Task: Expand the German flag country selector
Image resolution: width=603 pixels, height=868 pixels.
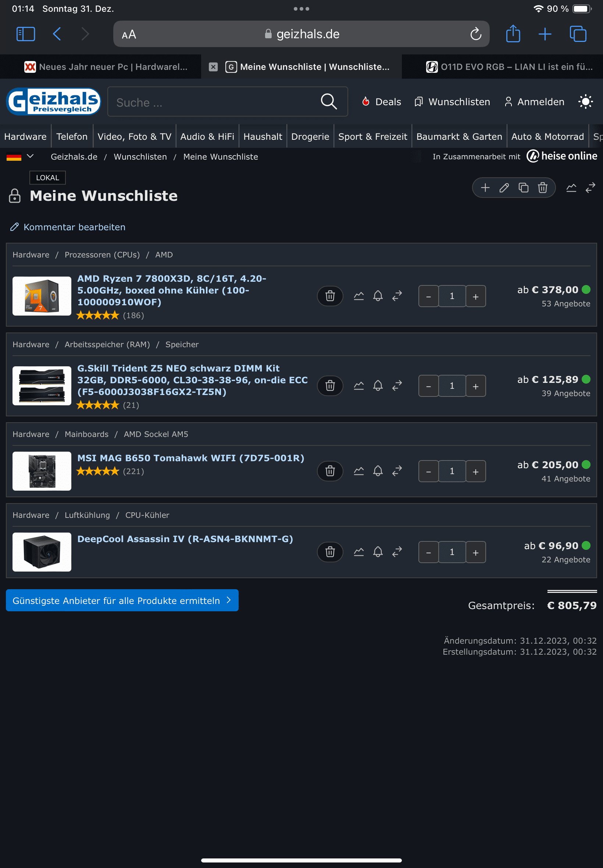Action: [20, 156]
